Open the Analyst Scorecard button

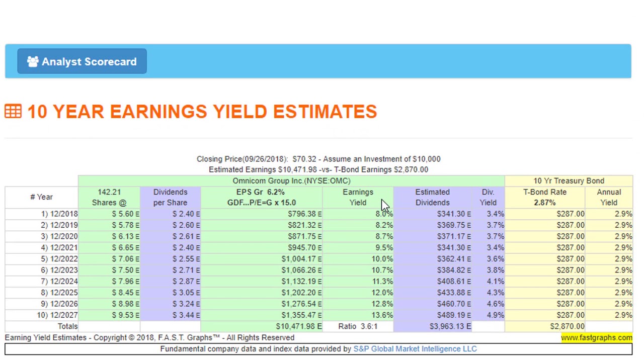click(x=82, y=61)
